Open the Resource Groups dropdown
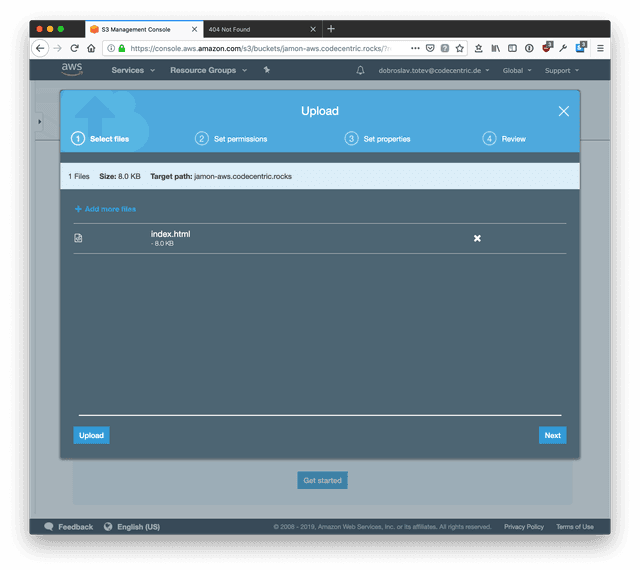Image resolution: width=640 pixels, height=570 pixels. pos(209,70)
